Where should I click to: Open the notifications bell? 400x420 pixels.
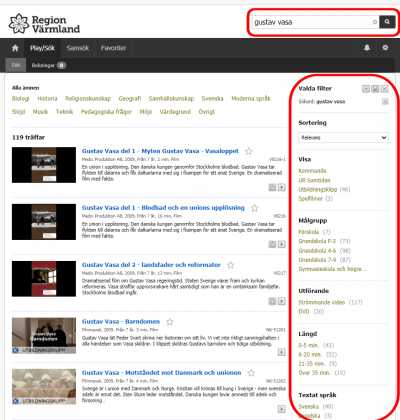[x=367, y=48]
